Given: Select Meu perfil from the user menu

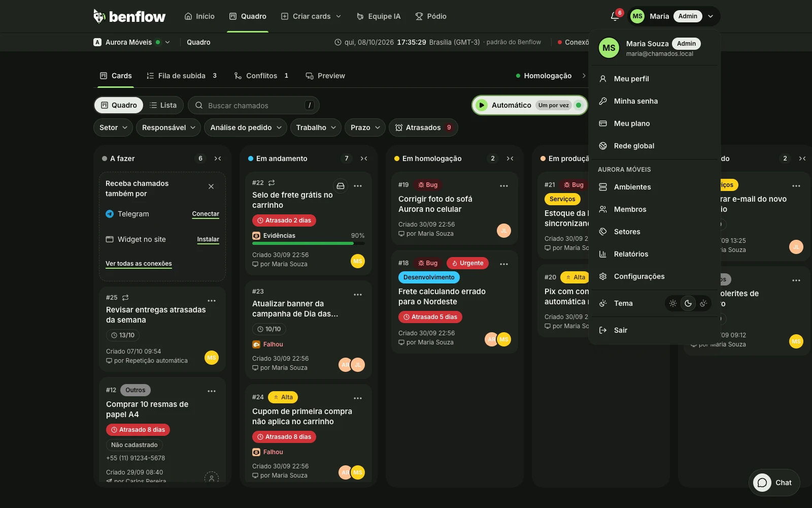Looking at the screenshot, I should coord(655,79).
